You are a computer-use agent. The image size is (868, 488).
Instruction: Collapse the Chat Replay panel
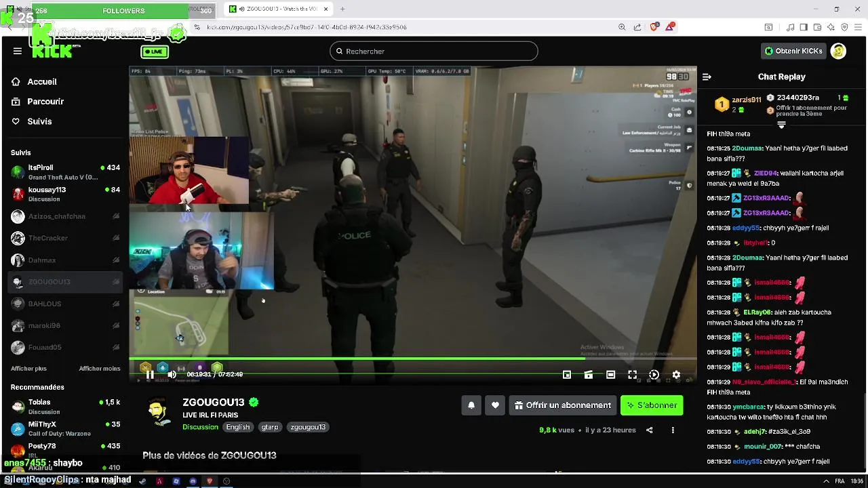coord(707,77)
